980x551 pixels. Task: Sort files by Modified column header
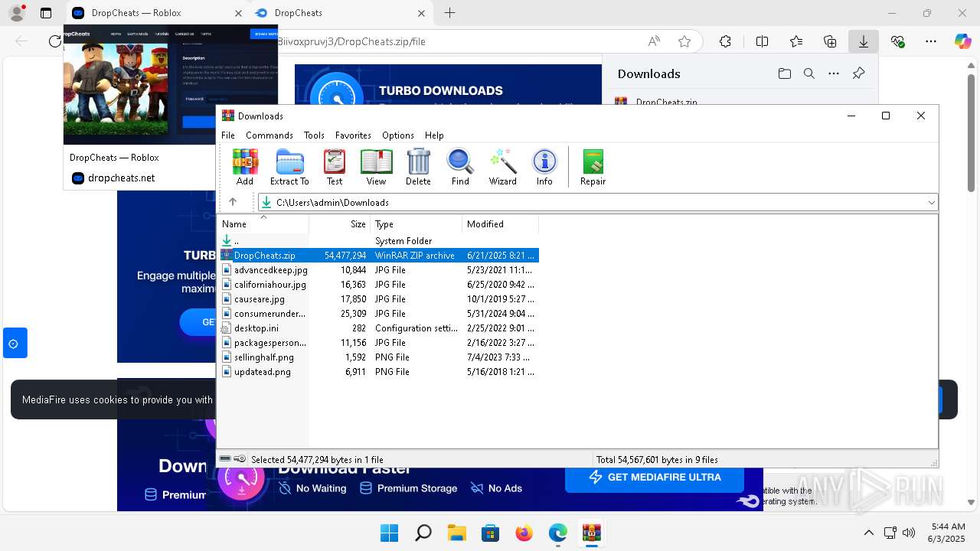point(501,224)
